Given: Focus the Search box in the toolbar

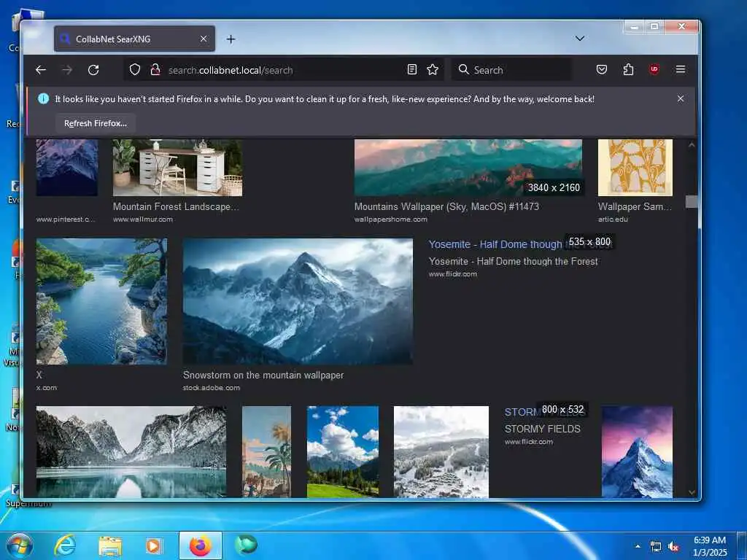Looking at the screenshot, I should click(x=511, y=70).
